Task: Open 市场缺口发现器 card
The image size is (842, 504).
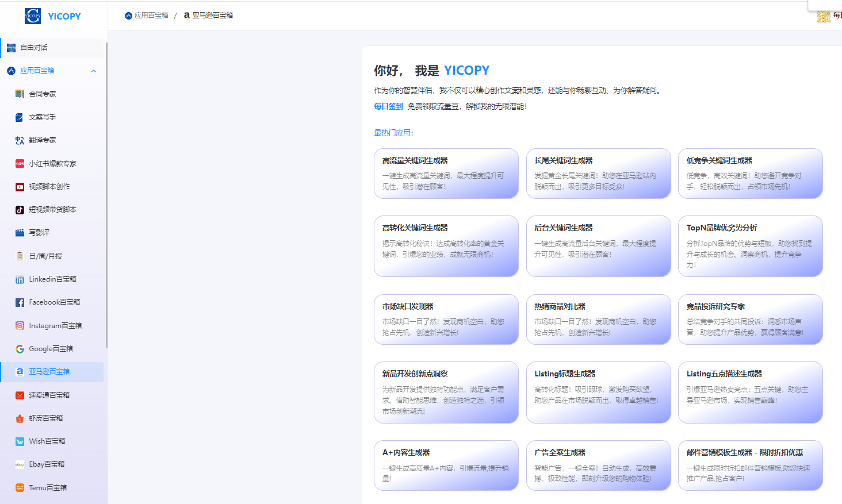Action: (446, 320)
